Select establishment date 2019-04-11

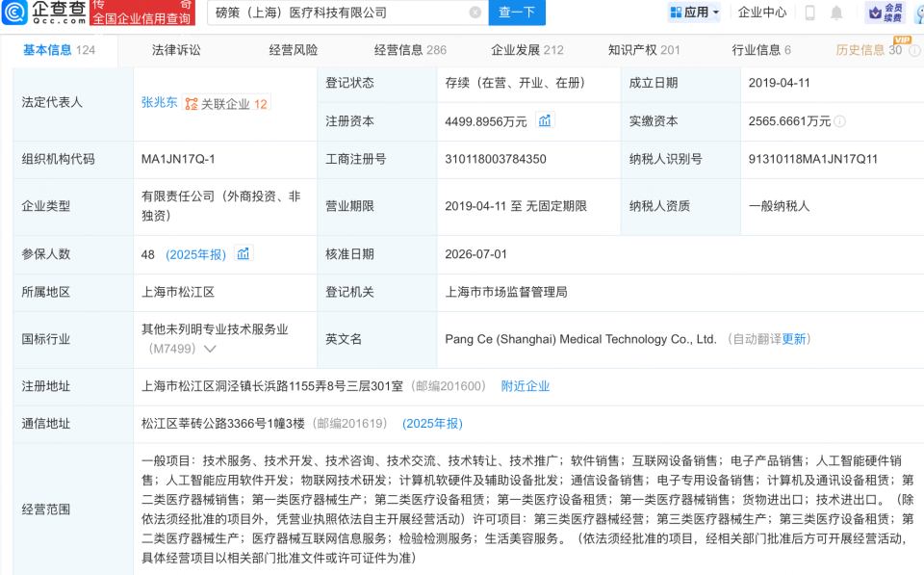[779, 83]
